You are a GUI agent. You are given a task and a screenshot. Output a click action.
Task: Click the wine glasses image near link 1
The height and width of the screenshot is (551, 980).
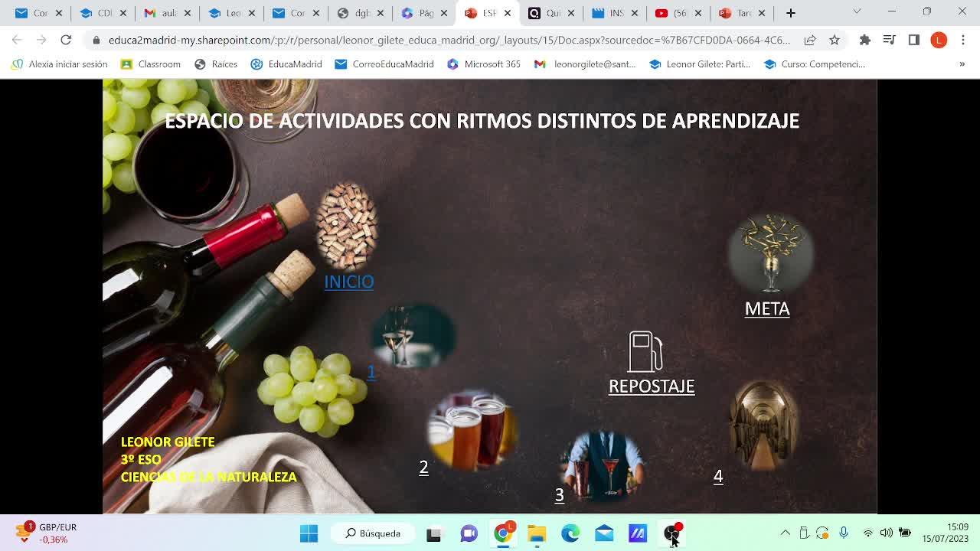click(413, 337)
